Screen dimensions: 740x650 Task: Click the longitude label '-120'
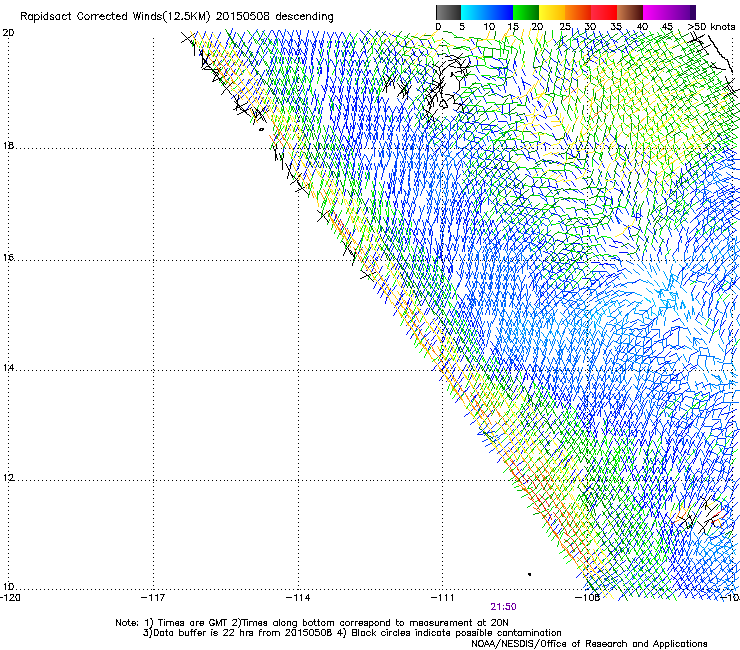10,598
